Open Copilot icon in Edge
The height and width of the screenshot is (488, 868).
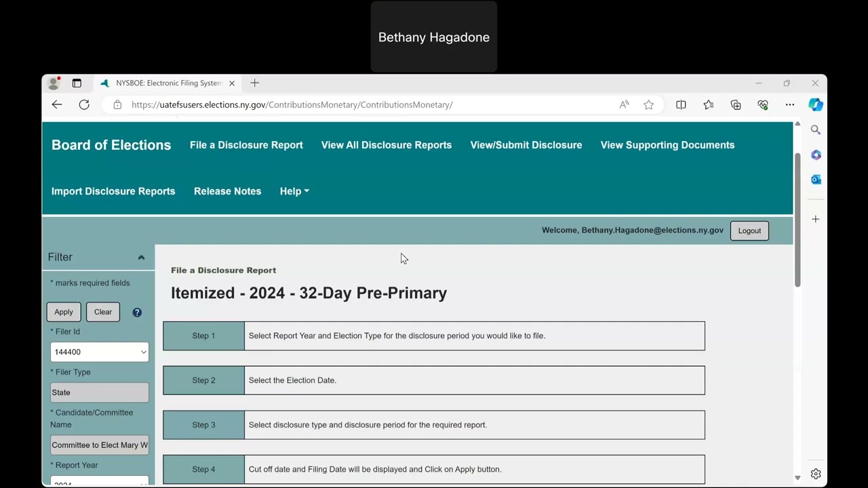point(816,104)
